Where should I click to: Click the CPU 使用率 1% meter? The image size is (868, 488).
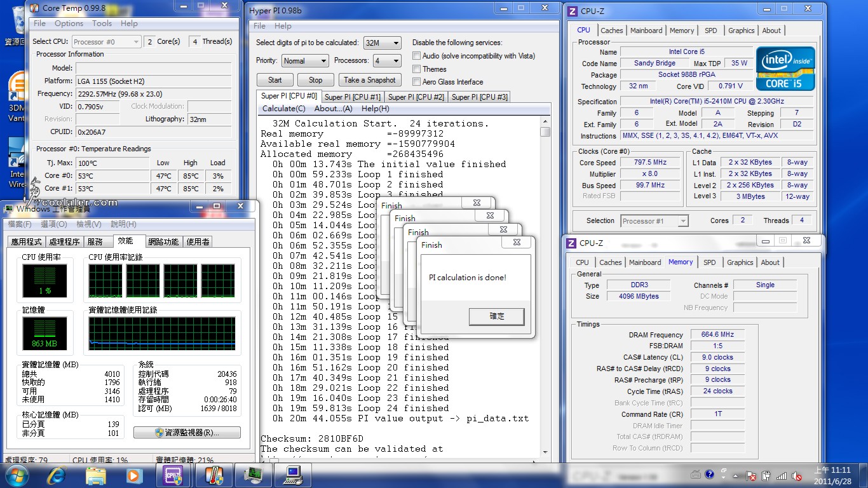tap(44, 281)
